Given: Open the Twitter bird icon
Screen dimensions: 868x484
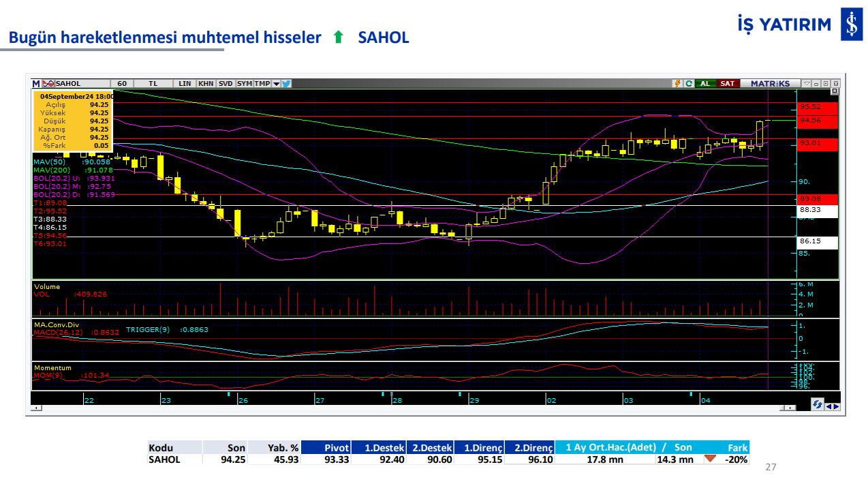Looking at the screenshot, I should pos(286,83).
